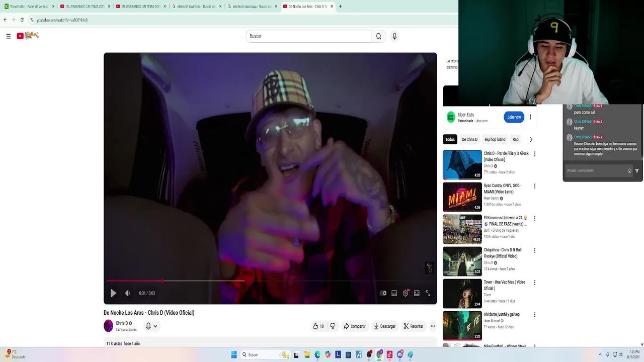Select the Todos filter chip
Image resolution: width=644 pixels, height=362 pixels.
click(x=450, y=139)
